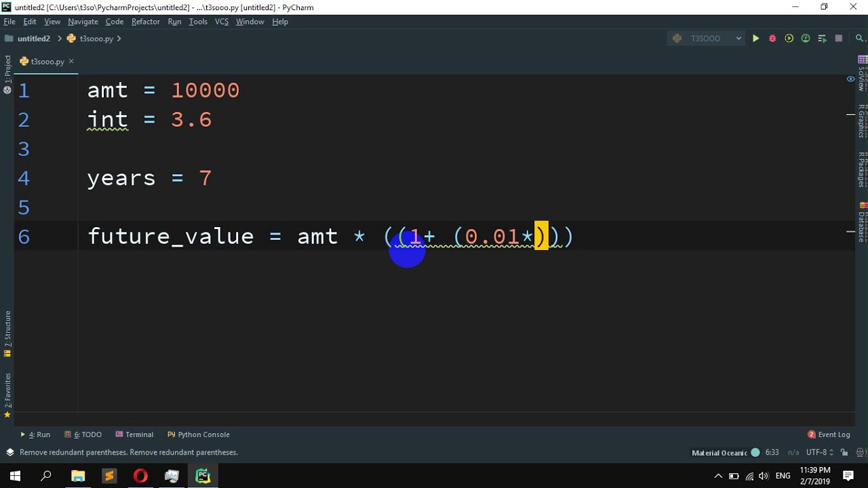
Task: Open the R Packages side panel
Action: coord(863,169)
